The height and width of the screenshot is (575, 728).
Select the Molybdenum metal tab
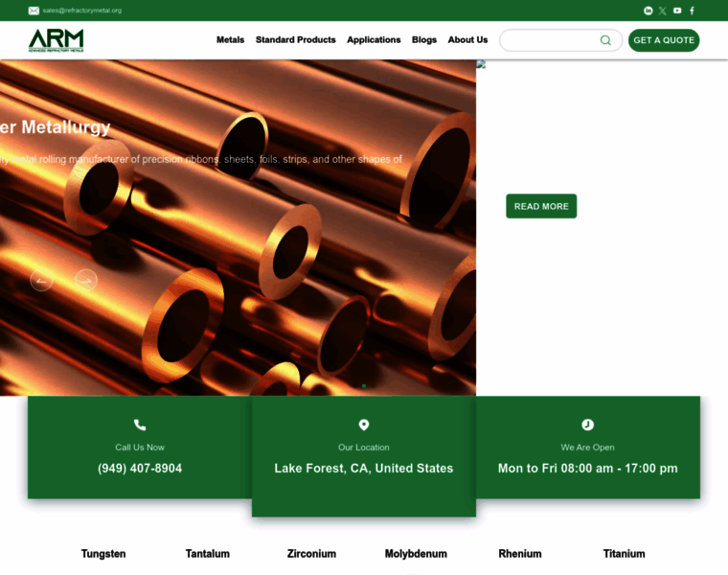coord(416,554)
